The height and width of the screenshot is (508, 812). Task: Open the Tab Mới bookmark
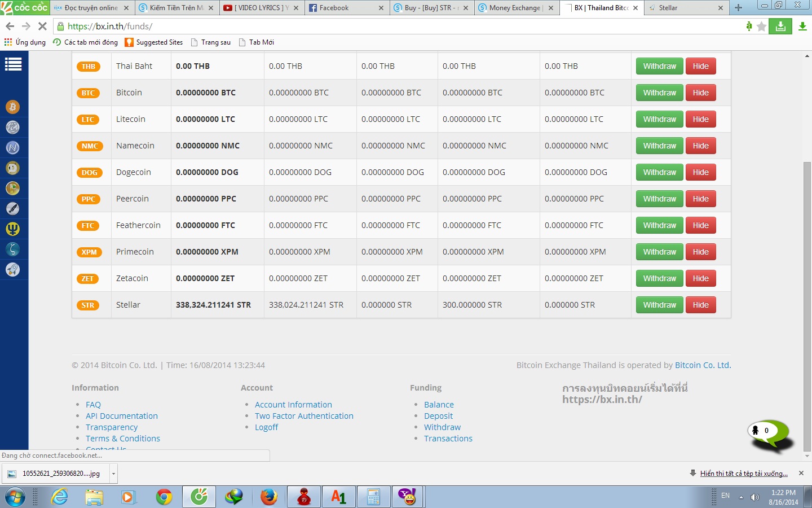pyautogui.click(x=257, y=42)
